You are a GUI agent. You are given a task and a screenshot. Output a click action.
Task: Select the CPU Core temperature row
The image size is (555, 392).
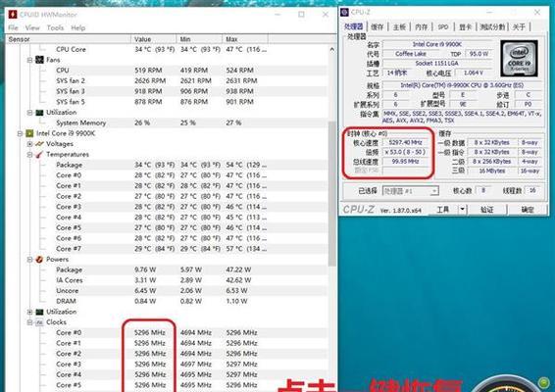pos(167,50)
